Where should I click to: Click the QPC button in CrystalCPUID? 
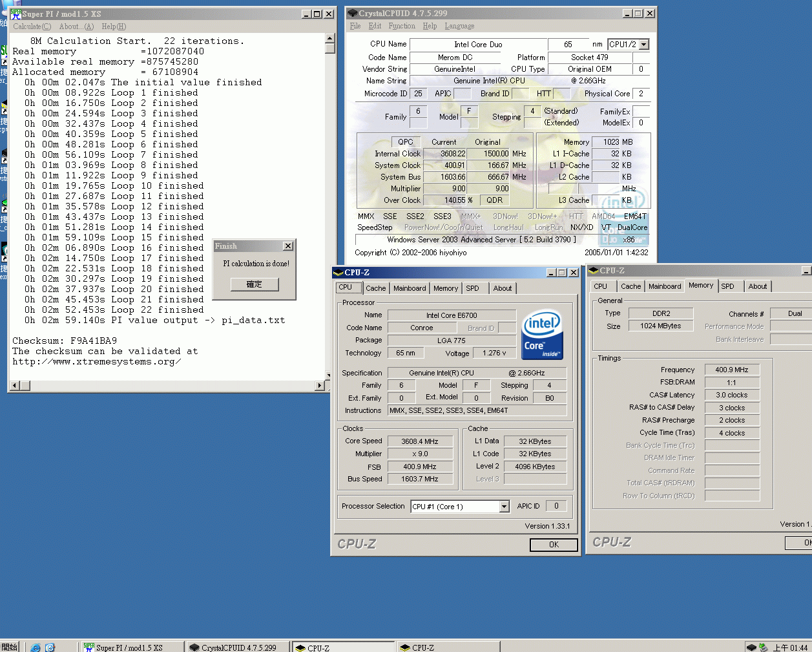click(406, 142)
